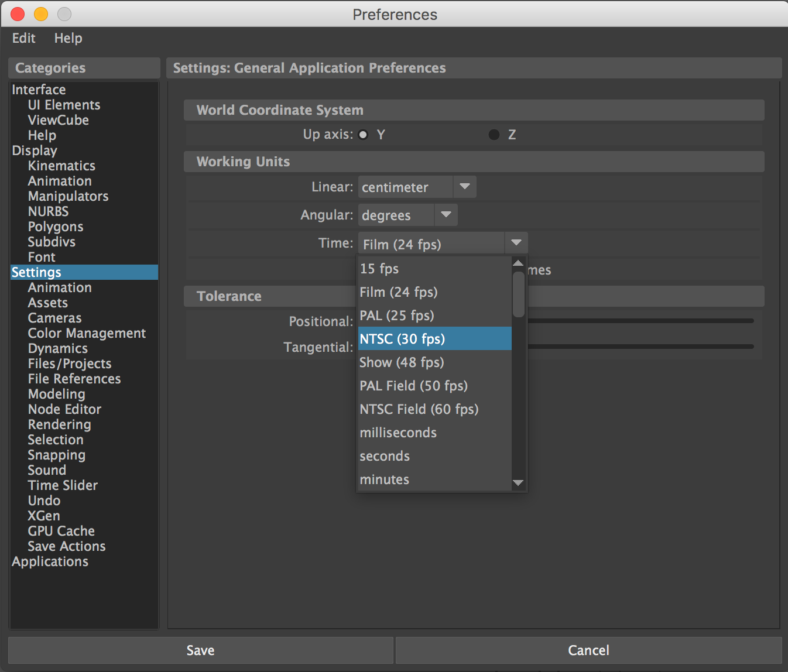Cancel the preferences dialog
788x672 pixels.
click(588, 650)
